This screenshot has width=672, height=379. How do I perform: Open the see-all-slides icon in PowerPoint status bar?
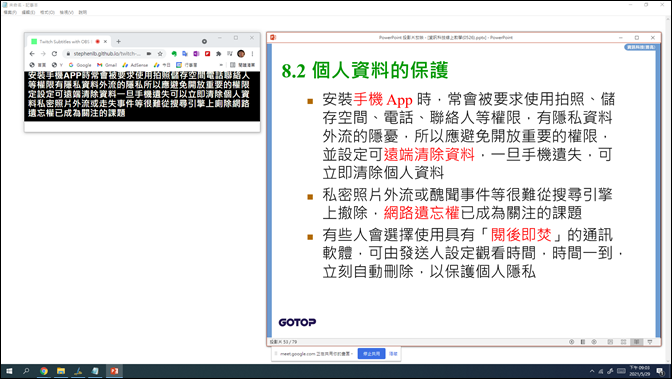click(583, 342)
